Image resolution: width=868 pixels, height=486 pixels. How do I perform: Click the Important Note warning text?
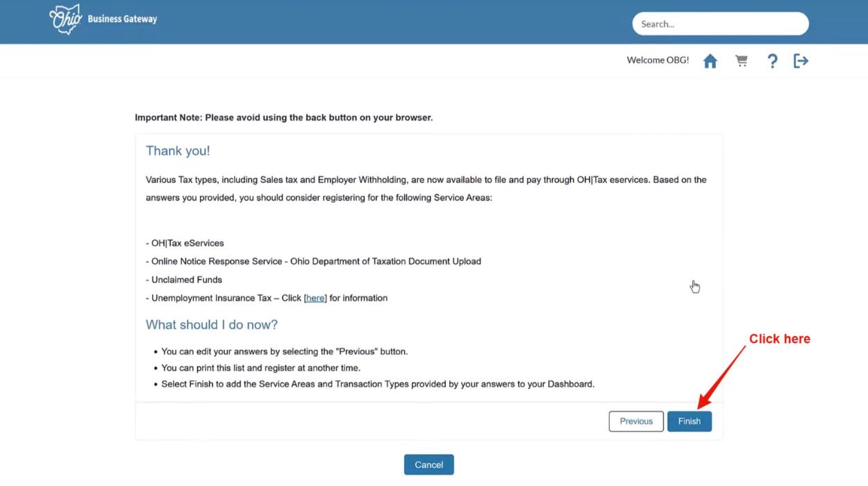click(x=283, y=117)
